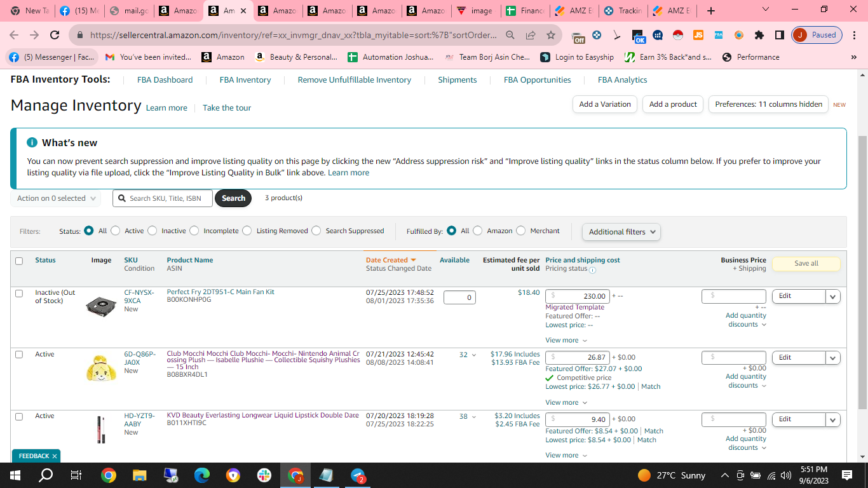Open Edit dropdown arrow for Perfect Fry row
868x488 pixels.
(x=833, y=296)
